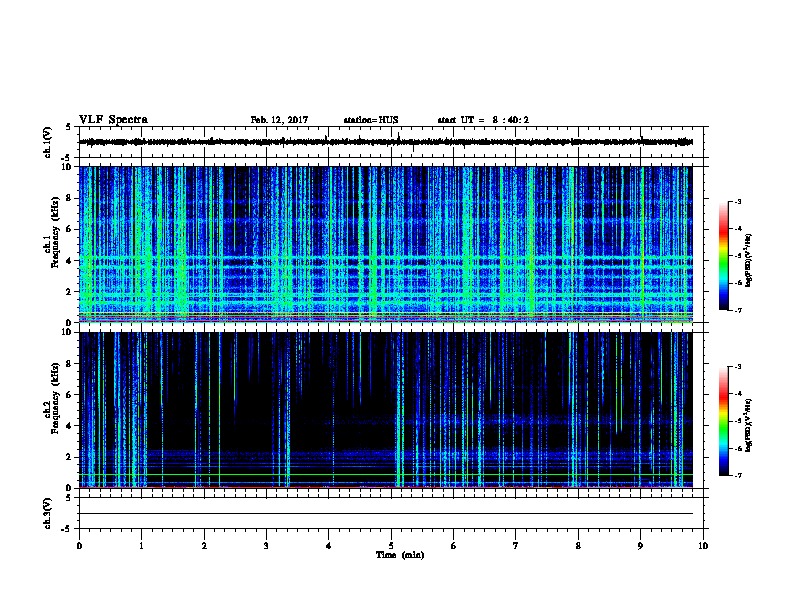The height and width of the screenshot is (612, 792).
Task: Click the "station=HUS" header text
Action: (x=371, y=120)
